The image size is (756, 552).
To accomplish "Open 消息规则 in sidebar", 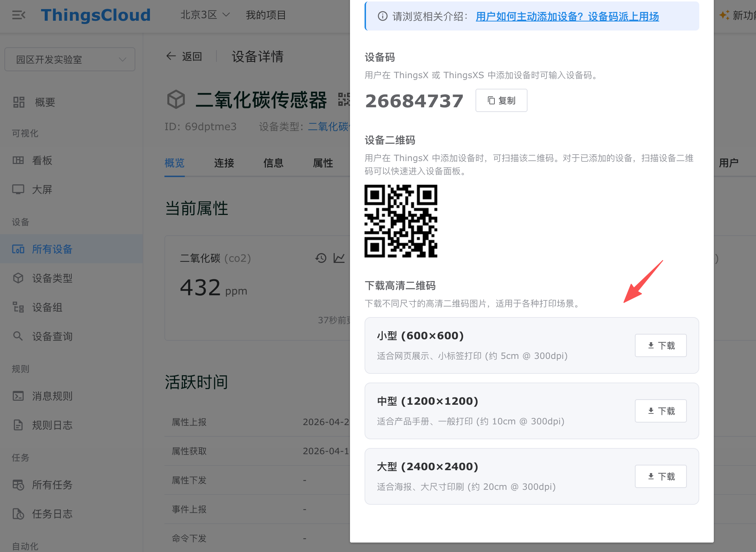I will (x=52, y=396).
